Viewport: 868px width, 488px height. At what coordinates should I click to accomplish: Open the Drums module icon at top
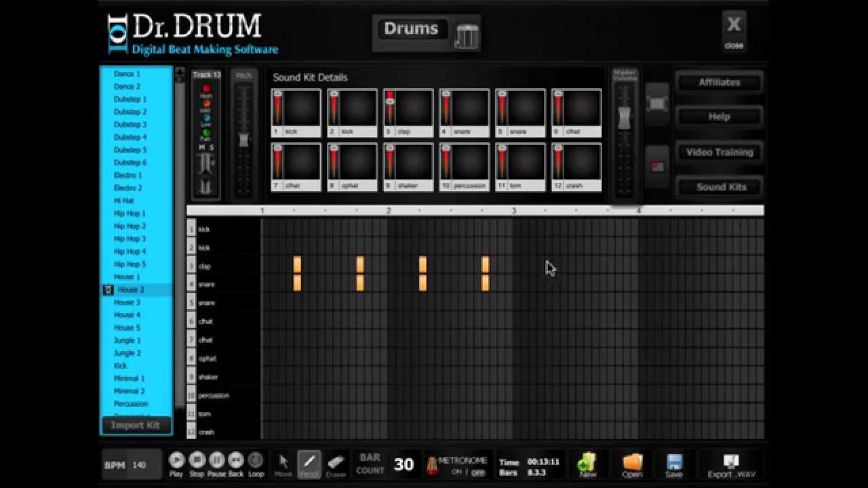click(467, 35)
